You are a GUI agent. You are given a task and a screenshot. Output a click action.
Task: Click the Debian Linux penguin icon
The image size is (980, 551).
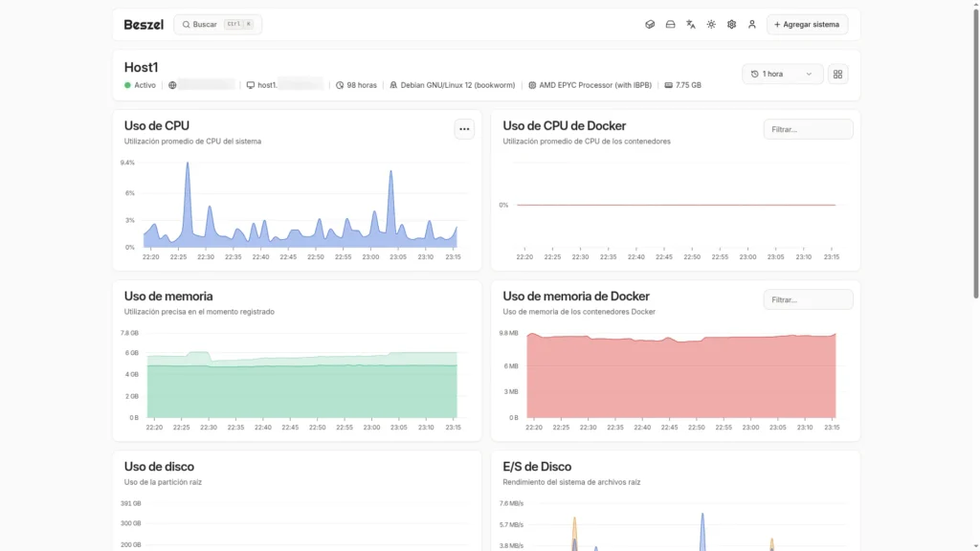[x=393, y=85]
